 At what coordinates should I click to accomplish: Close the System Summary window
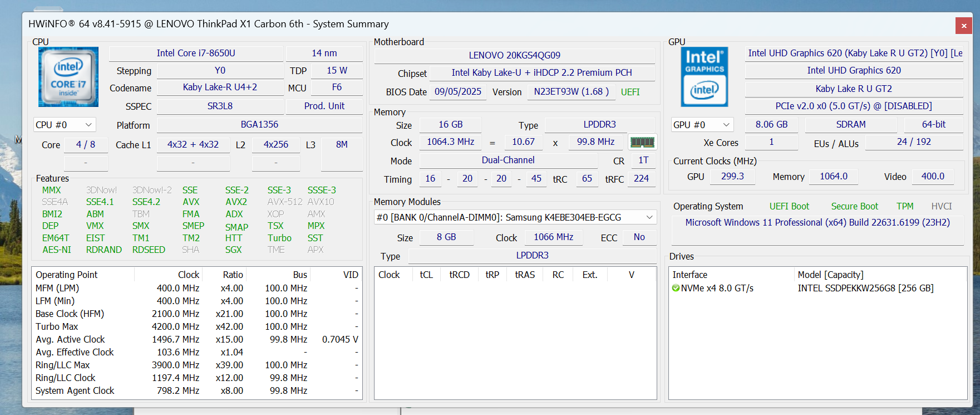click(x=964, y=26)
